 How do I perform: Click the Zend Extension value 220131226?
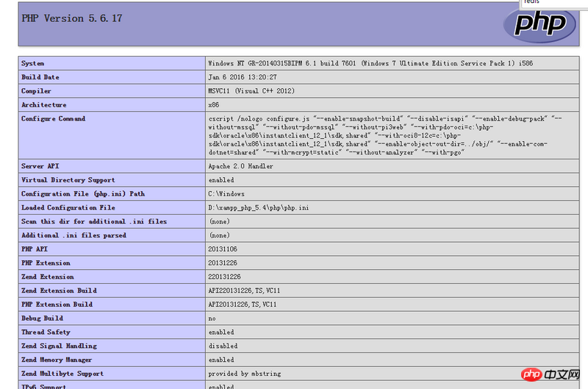tap(225, 277)
